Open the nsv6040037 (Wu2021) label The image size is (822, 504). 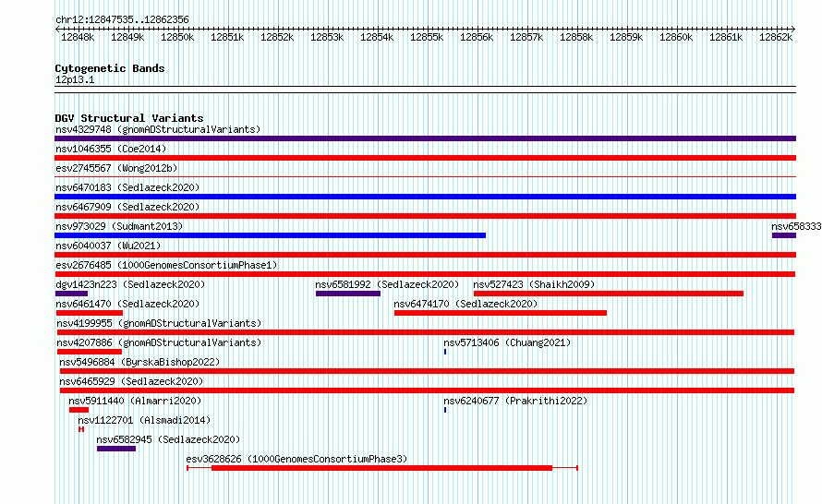108,246
